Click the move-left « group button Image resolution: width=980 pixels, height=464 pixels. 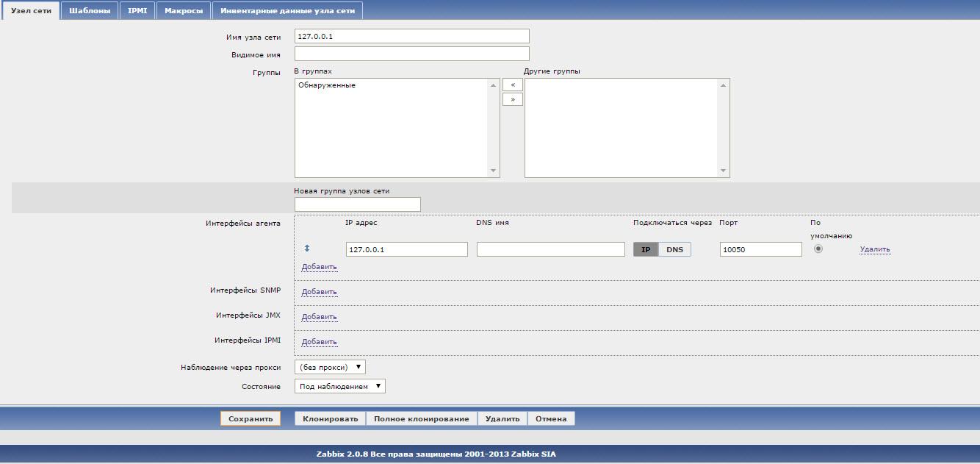[512, 85]
